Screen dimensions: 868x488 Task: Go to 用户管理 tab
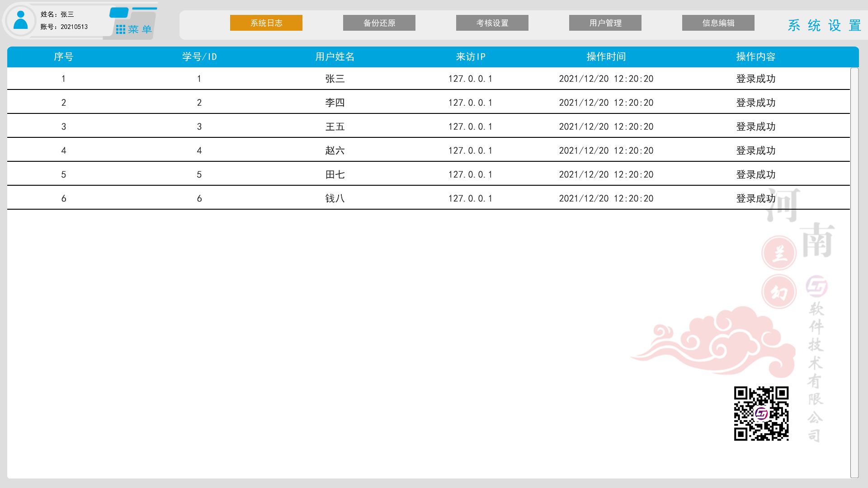pyautogui.click(x=605, y=23)
